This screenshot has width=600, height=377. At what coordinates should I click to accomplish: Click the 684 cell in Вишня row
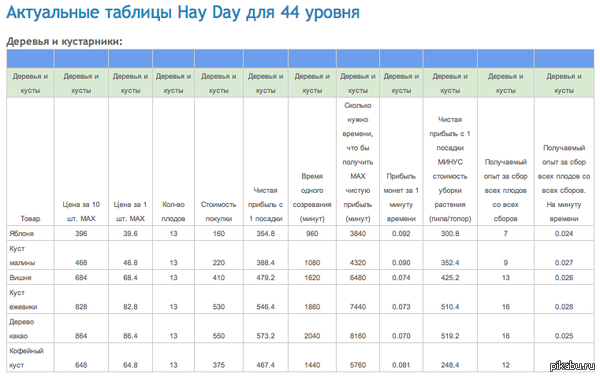click(x=81, y=277)
